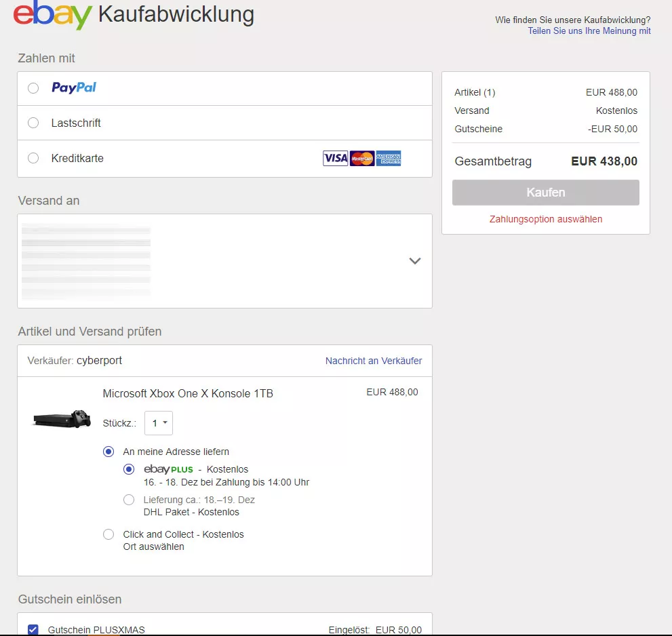
Task: Click the Visa card icon
Action: tap(335, 158)
